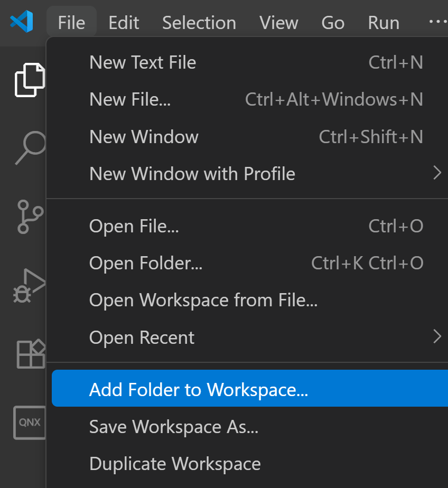Expand the New Window with Profile submenu
The width and height of the screenshot is (448, 488).
[436, 173]
